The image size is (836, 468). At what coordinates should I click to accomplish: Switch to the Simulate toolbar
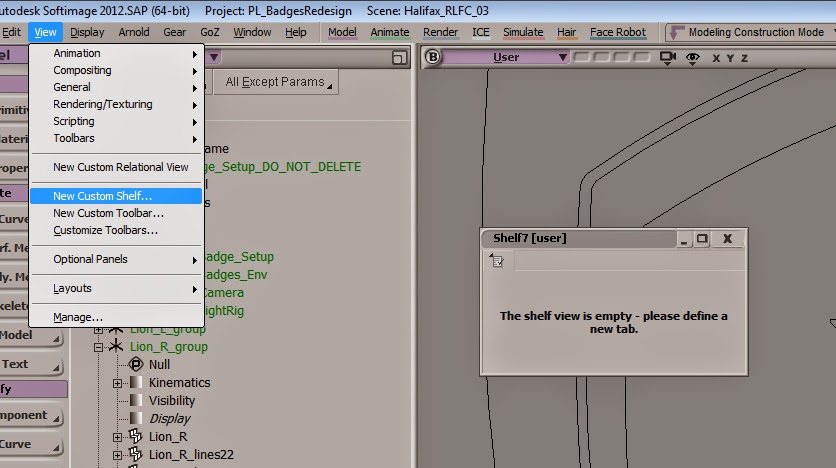pos(523,33)
